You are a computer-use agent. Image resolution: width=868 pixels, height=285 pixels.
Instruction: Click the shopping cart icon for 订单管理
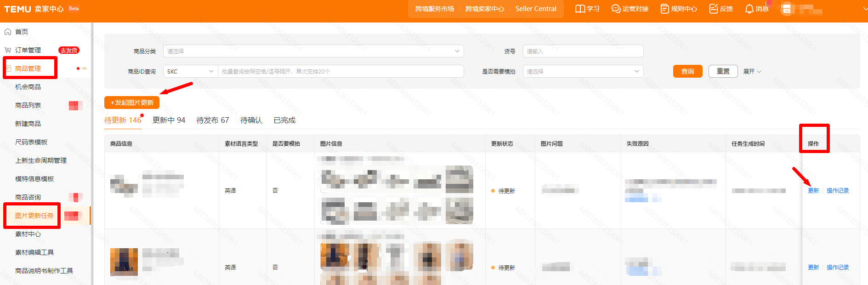[x=8, y=50]
